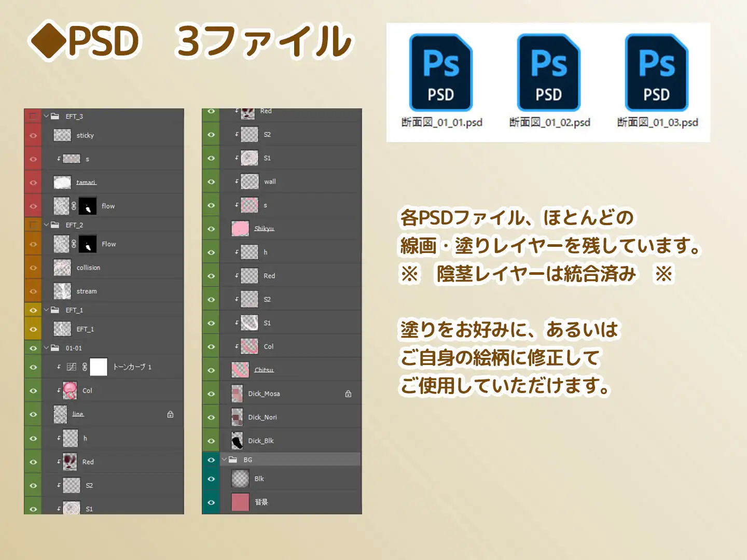Screen dimensions: 747x560
Task: Select the トーンカーブ 1 layer name
Action: (132, 367)
